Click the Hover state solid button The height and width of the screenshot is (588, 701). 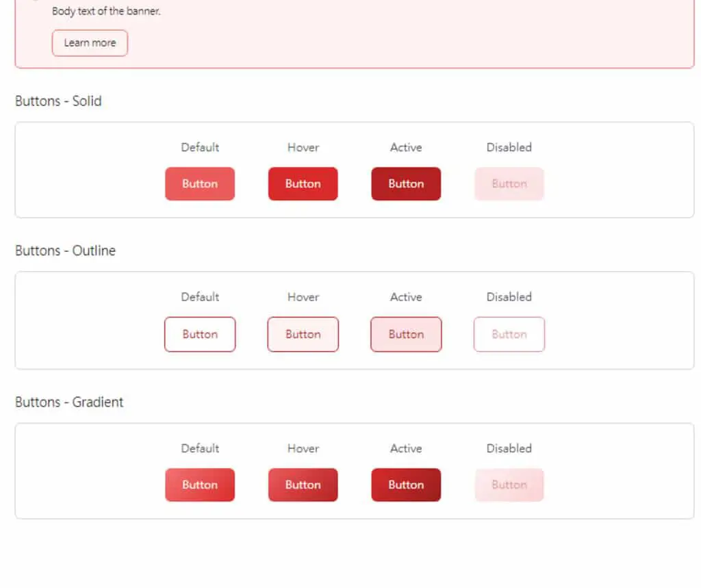click(303, 183)
